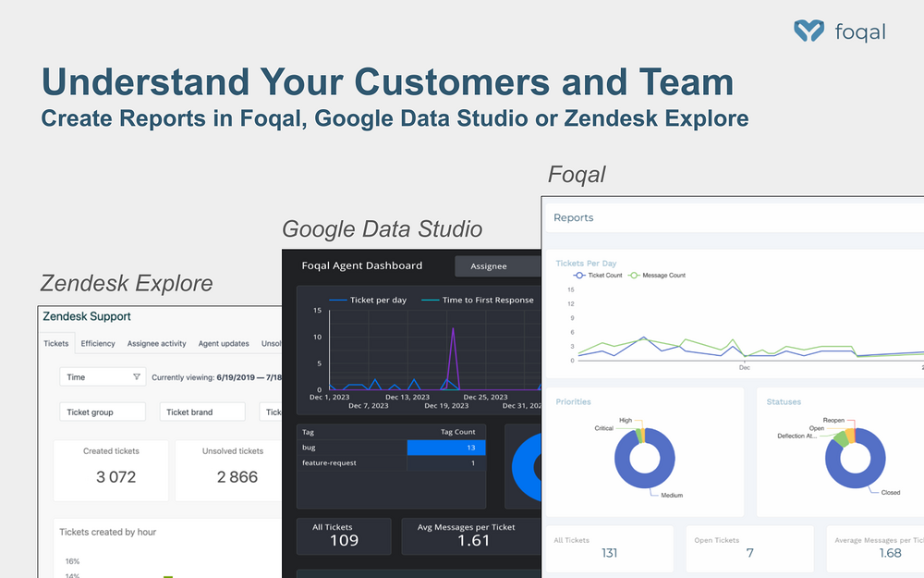Image resolution: width=924 pixels, height=578 pixels.
Task: Click the Avg Messages per Ticket 1.61 card
Action: point(471,536)
